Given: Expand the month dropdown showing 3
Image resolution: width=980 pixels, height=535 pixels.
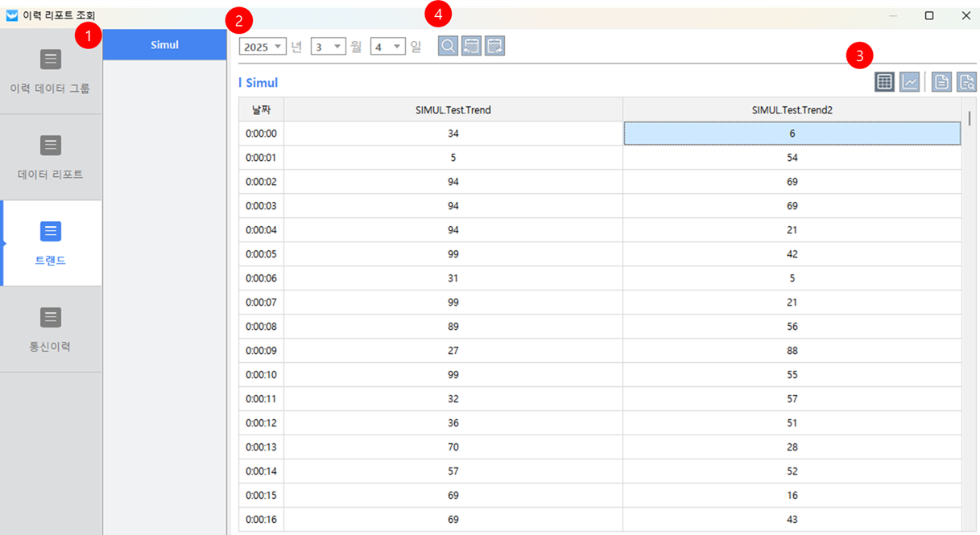Looking at the screenshot, I should 328,47.
